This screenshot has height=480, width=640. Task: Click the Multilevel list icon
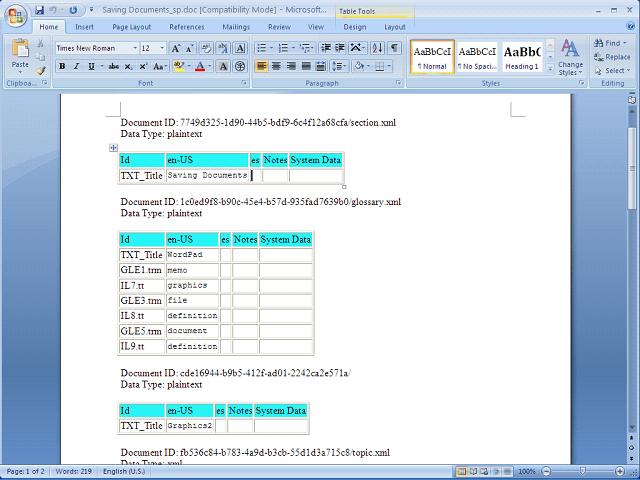tap(305, 48)
